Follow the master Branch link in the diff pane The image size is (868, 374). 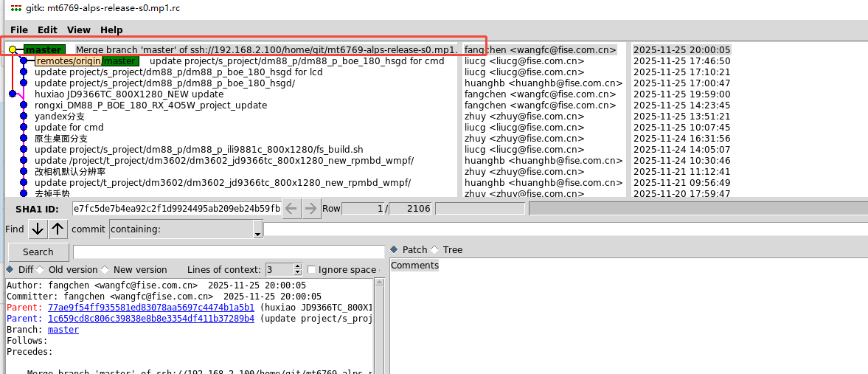[x=63, y=330]
